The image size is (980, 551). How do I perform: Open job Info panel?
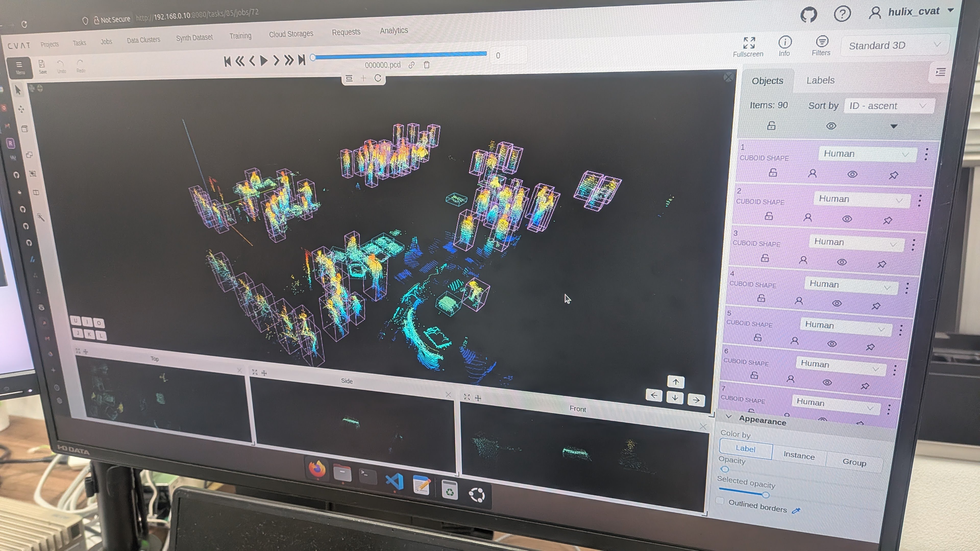[x=785, y=46]
